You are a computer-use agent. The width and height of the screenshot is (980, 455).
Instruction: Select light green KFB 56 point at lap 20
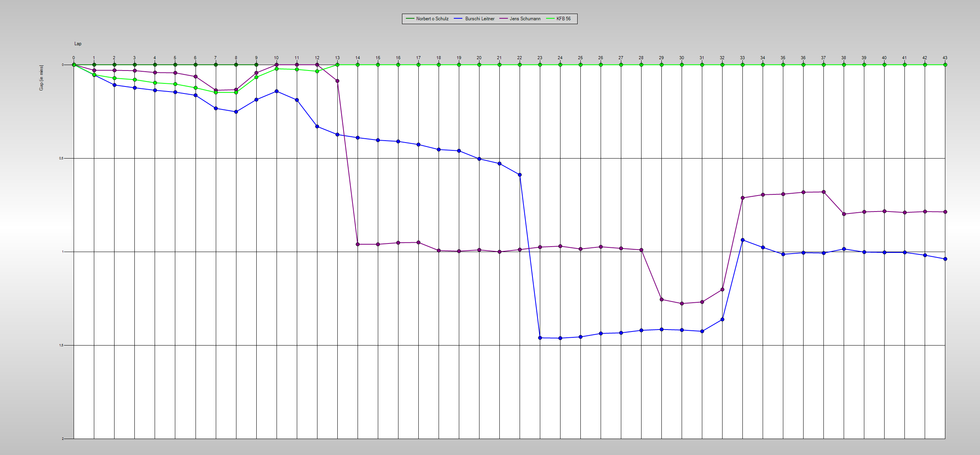pyautogui.click(x=479, y=65)
